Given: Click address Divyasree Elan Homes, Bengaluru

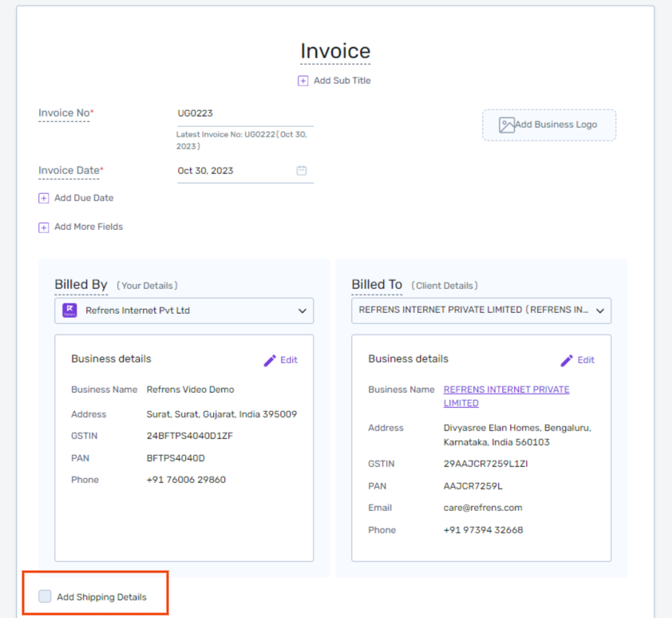Looking at the screenshot, I should [517, 435].
